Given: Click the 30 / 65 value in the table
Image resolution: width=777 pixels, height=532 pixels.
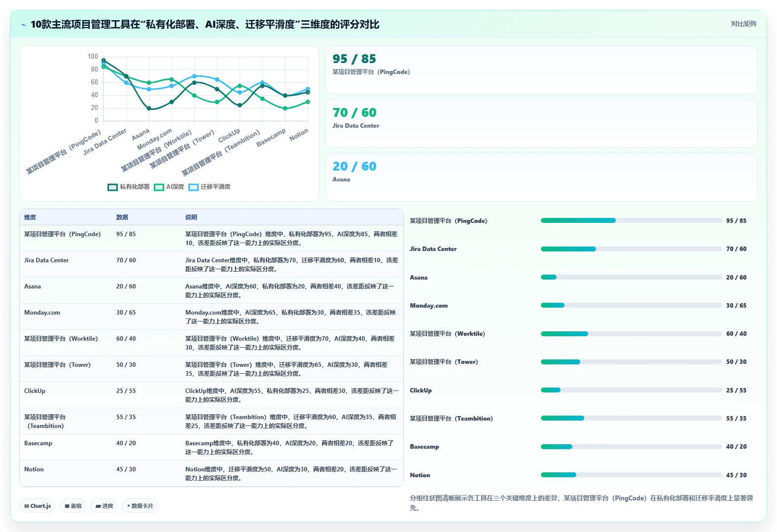Looking at the screenshot, I should click(126, 313).
